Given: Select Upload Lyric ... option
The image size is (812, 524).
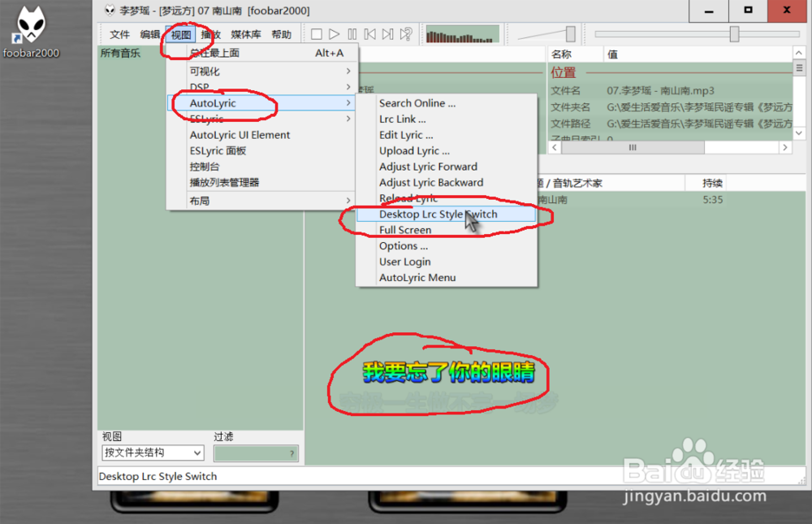Looking at the screenshot, I should pyautogui.click(x=447, y=151).
